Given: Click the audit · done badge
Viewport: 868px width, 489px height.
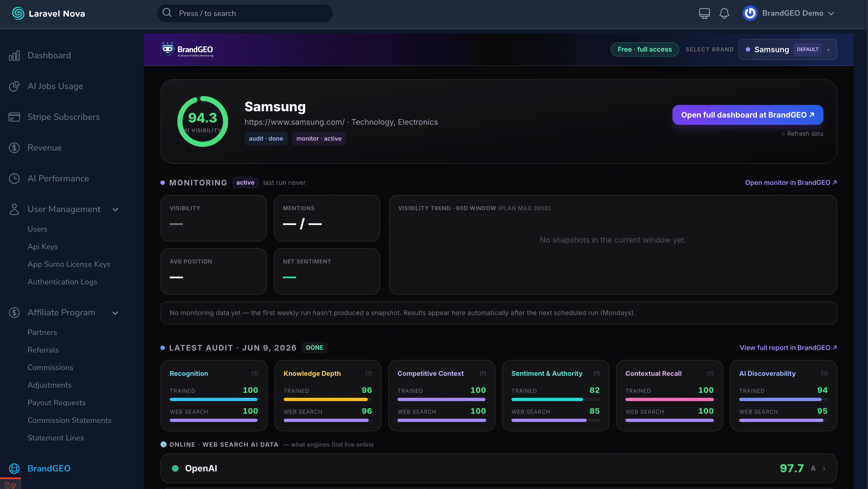Looking at the screenshot, I should pos(266,138).
